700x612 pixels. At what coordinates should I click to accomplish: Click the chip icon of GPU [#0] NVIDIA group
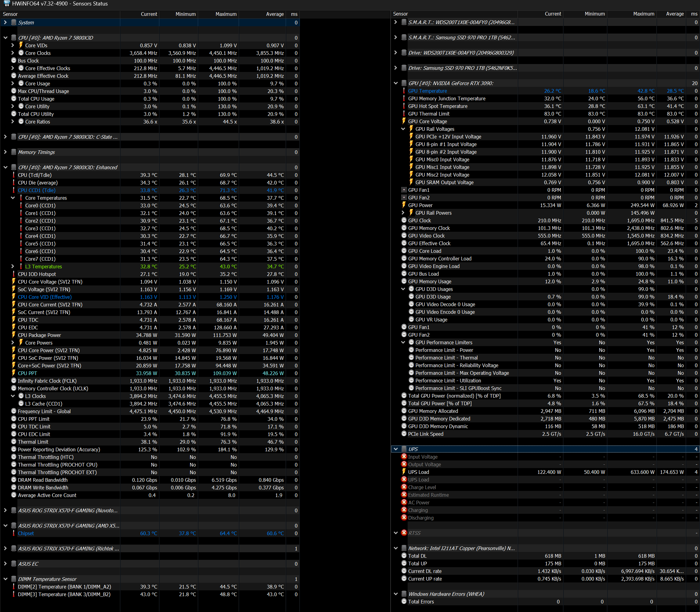(x=404, y=83)
